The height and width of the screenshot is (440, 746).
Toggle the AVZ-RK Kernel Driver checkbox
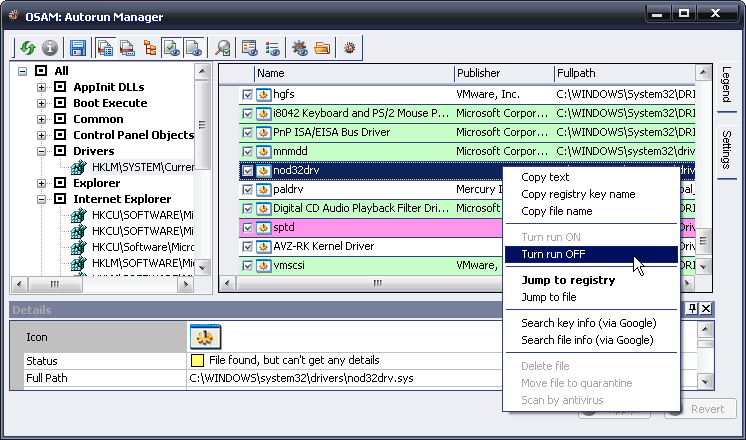click(x=247, y=246)
